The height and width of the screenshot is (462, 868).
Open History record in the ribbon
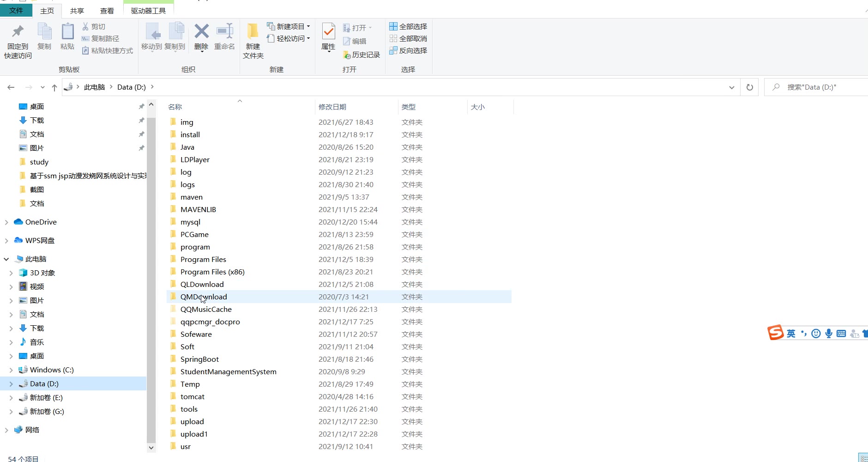click(362, 55)
